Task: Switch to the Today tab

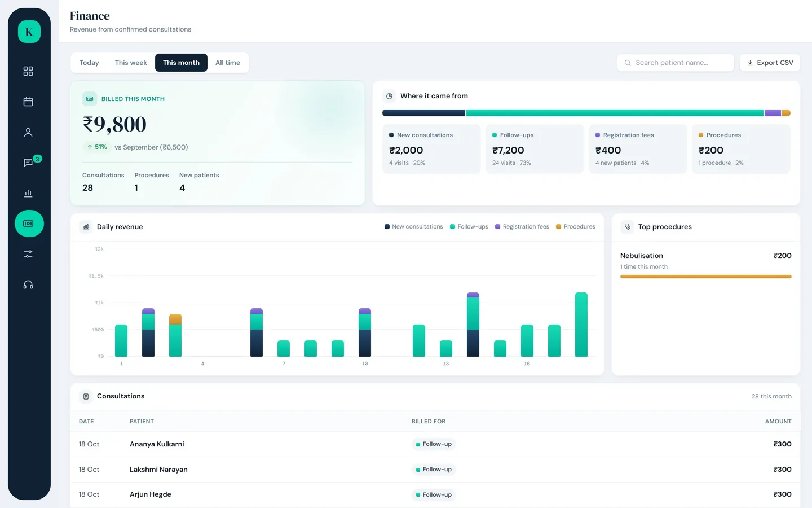Action: tap(89, 63)
